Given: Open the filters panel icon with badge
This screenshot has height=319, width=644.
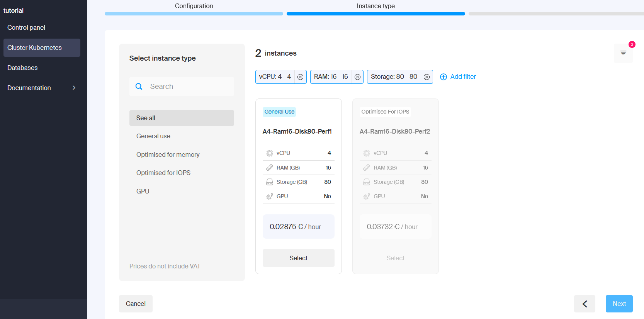Looking at the screenshot, I should pyautogui.click(x=623, y=53).
